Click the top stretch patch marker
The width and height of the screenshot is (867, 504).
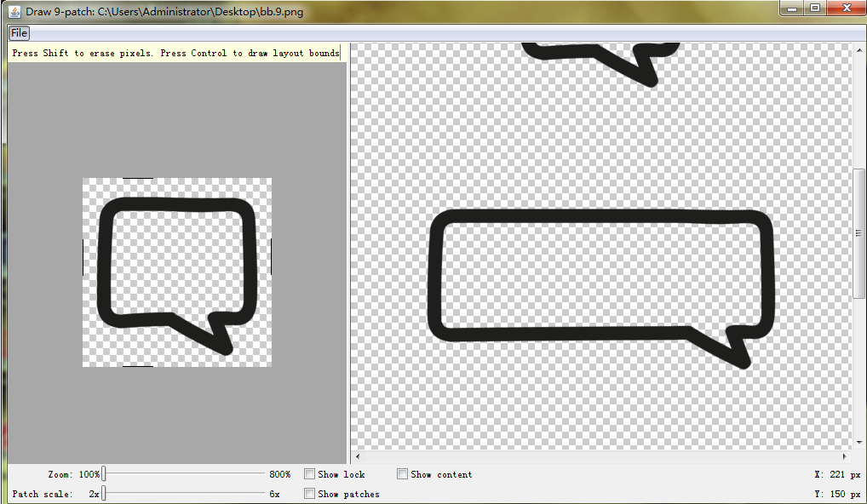coord(138,179)
